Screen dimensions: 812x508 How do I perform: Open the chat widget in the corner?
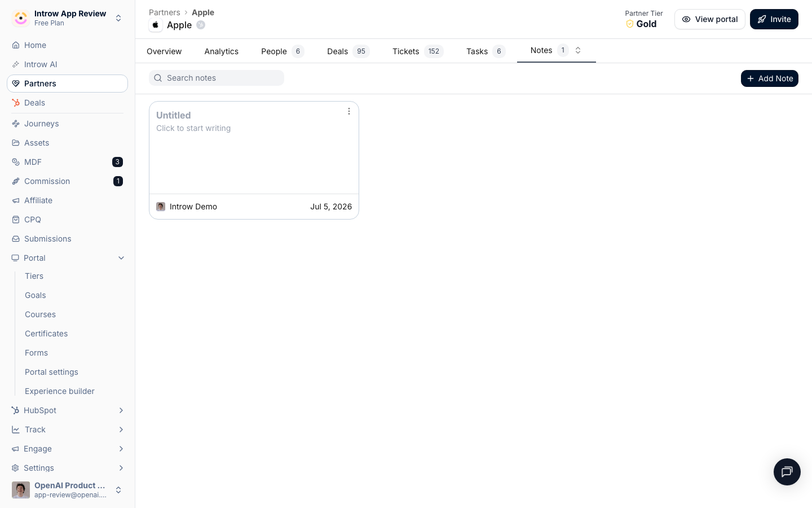787,472
